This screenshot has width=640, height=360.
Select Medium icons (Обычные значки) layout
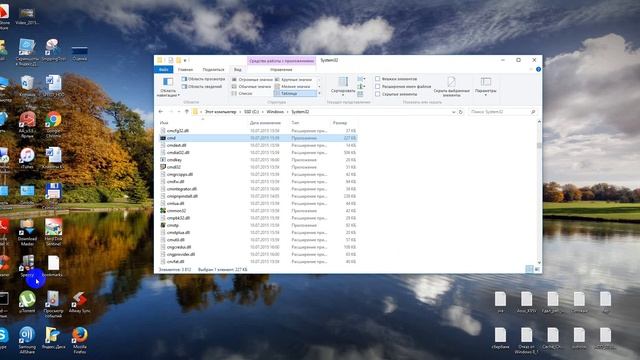coord(251,87)
